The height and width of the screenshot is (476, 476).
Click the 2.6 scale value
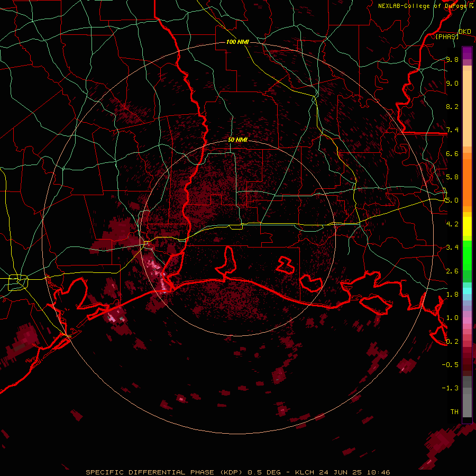(x=452, y=271)
